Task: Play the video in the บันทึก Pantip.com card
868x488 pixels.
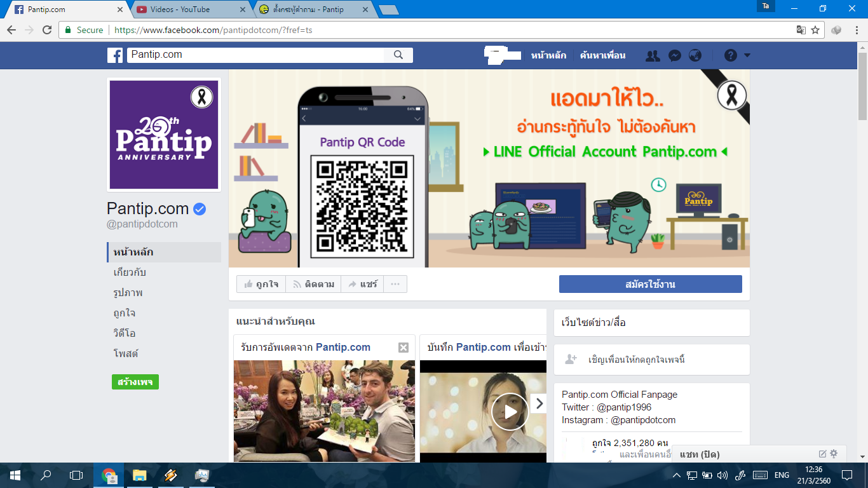Action: 510,411
